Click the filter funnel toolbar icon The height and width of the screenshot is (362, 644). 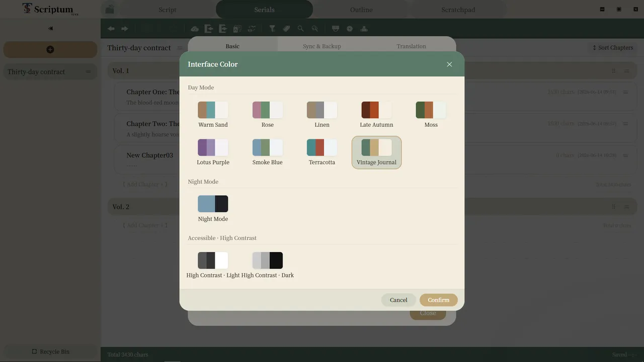click(272, 29)
